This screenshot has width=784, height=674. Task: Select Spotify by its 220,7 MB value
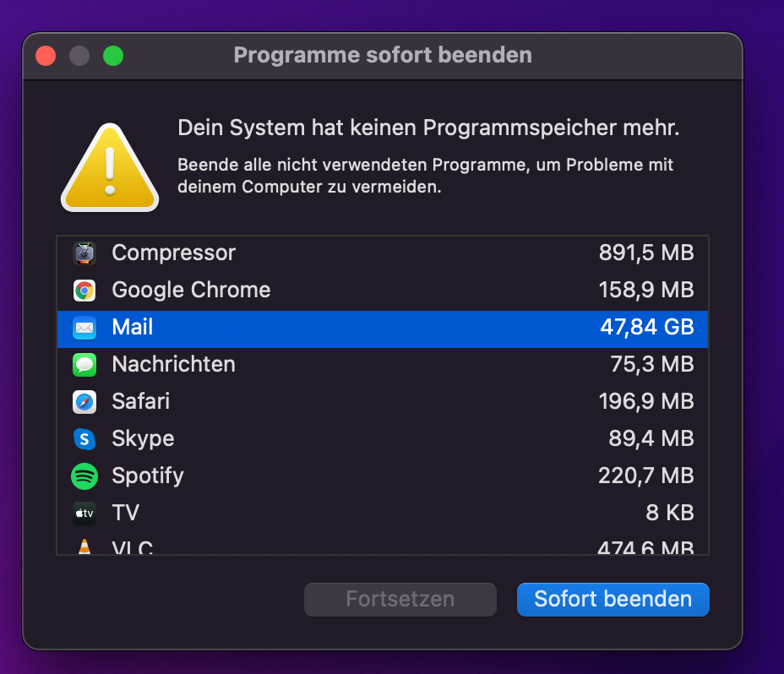tap(646, 476)
